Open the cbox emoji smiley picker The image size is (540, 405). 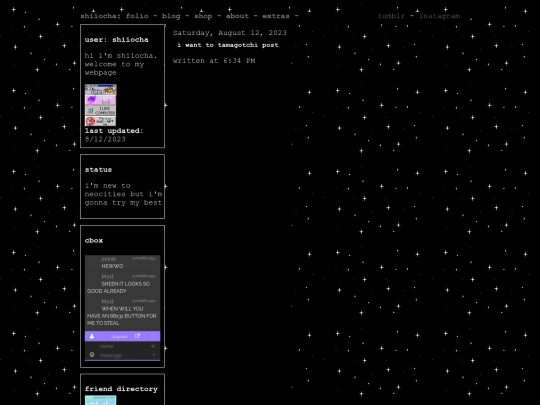click(92, 355)
